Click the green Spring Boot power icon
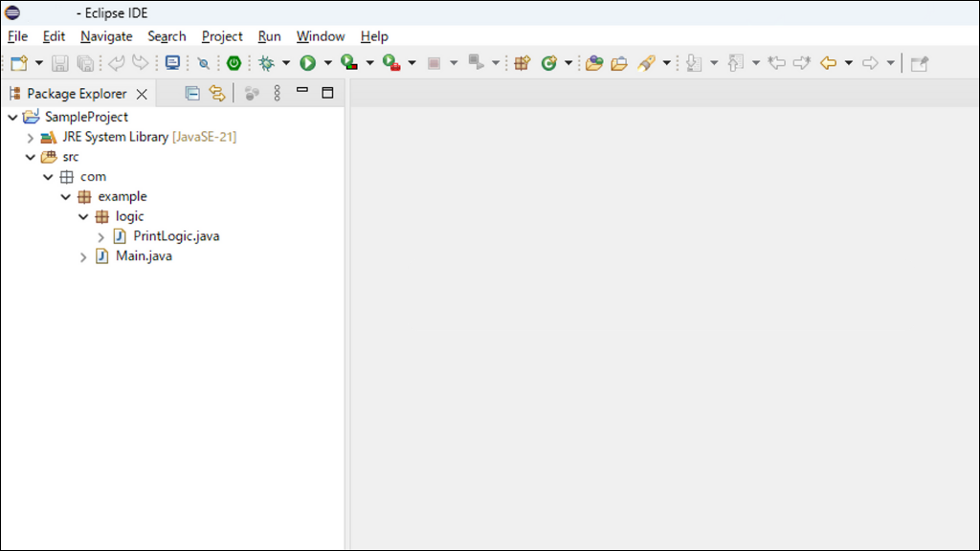The image size is (980, 551). tap(234, 63)
